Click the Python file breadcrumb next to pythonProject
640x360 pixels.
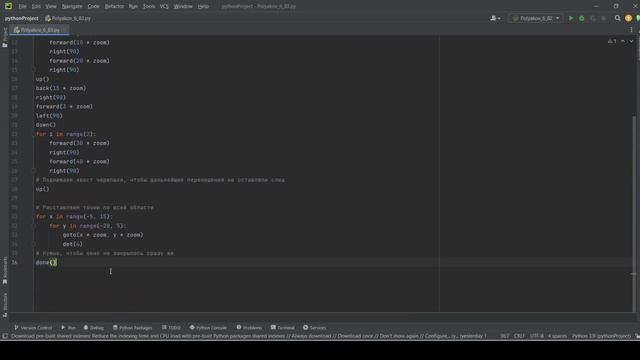click(x=68, y=18)
